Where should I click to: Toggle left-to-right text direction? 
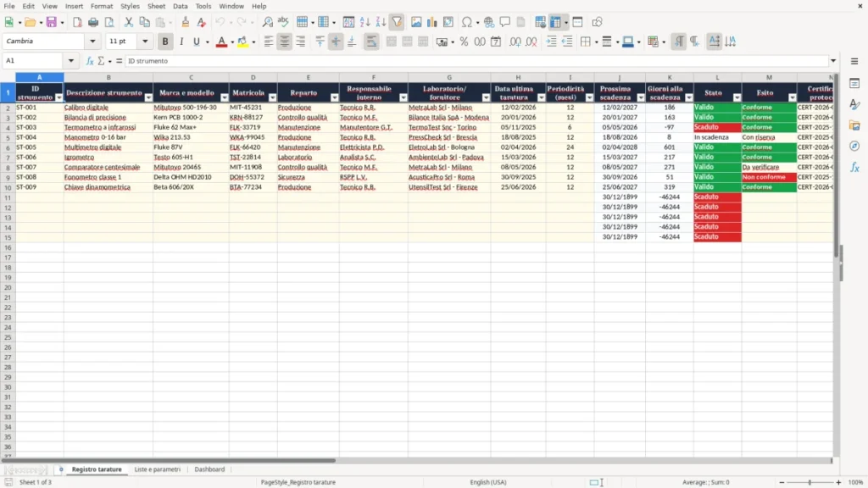click(679, 42)
